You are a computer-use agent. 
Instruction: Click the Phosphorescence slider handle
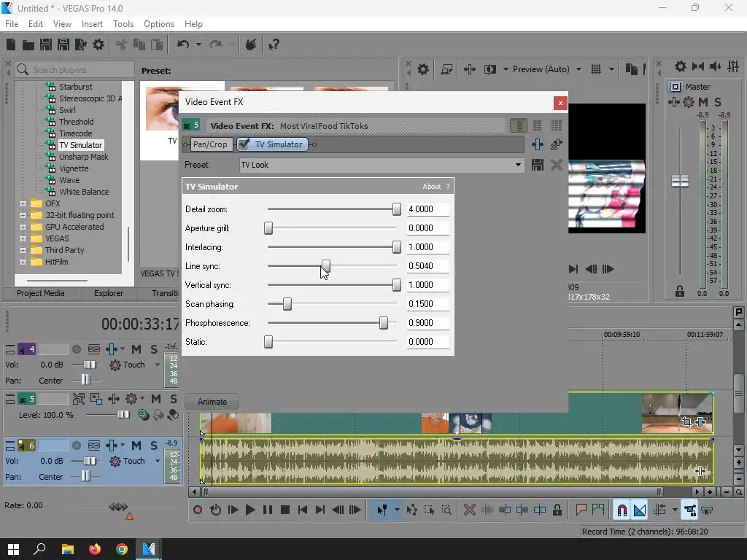tap(384, 323)
